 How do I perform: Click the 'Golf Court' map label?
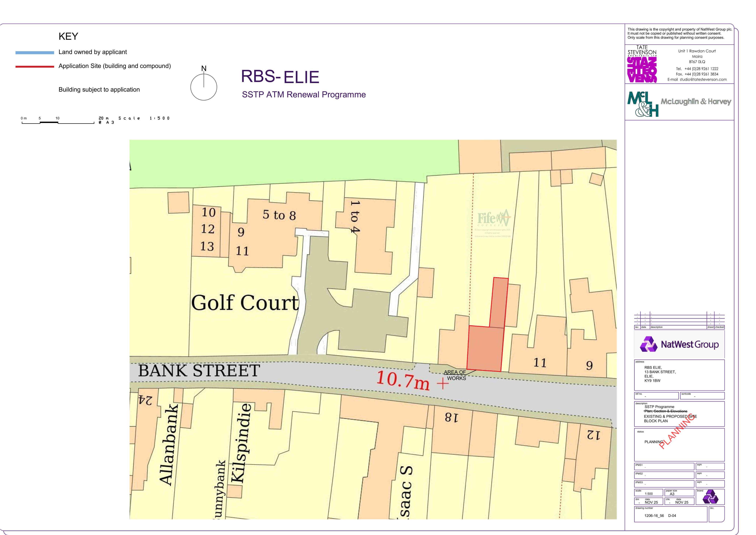pos(245,303)
